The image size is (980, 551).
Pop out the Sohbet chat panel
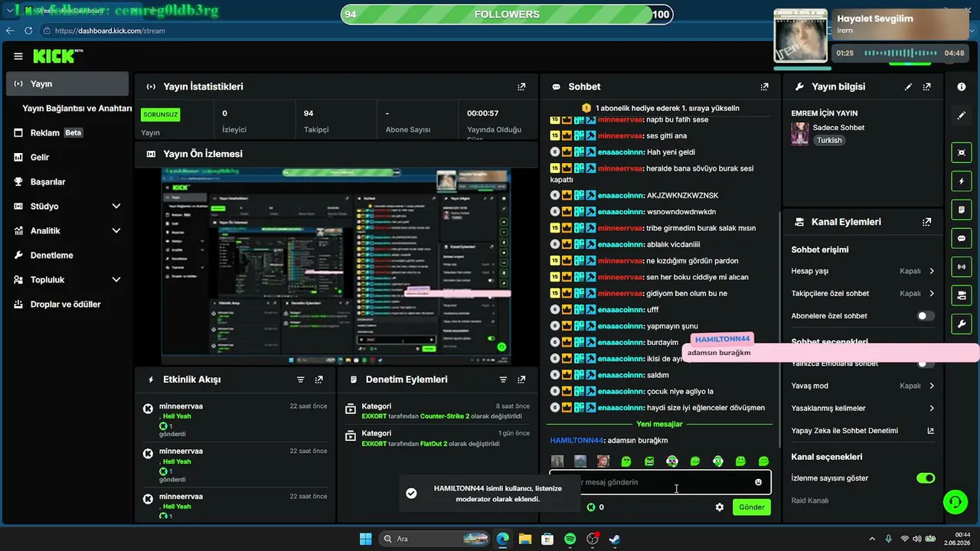pyautogui.click(x=764, y=87)
